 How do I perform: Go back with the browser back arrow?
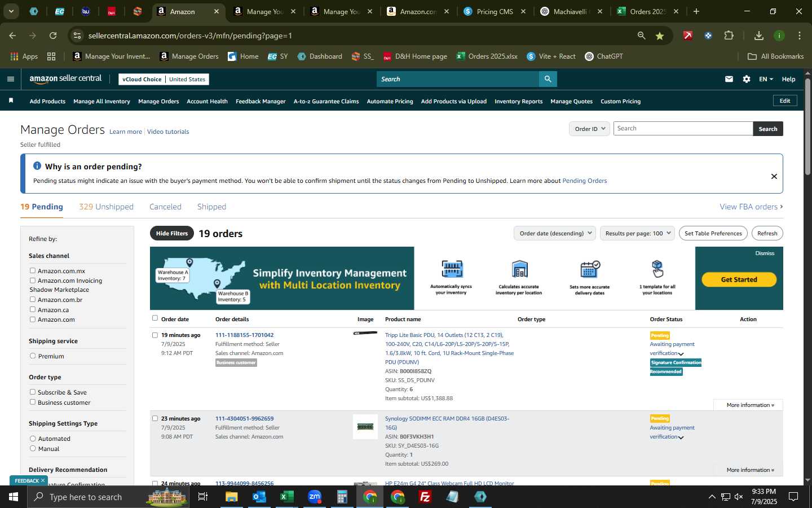click(12, 36)
